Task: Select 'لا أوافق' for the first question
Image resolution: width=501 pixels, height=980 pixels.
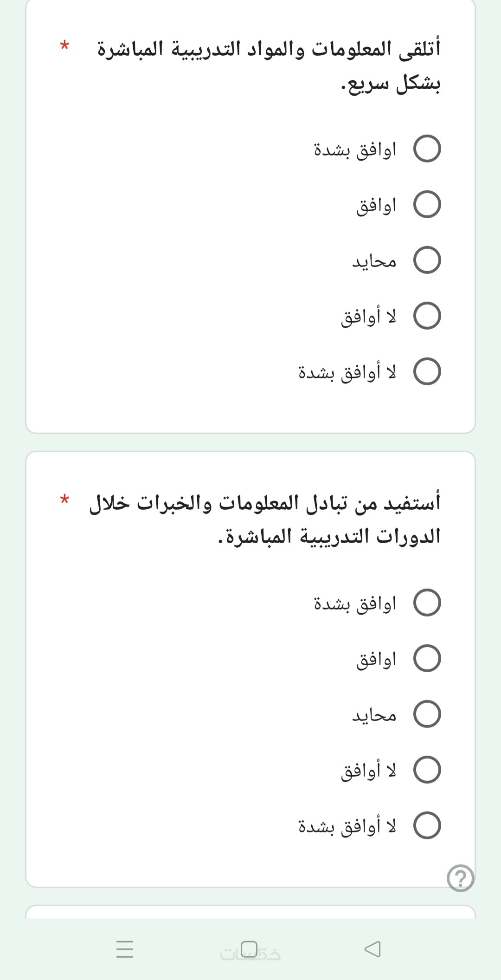Action: point(427,316)
